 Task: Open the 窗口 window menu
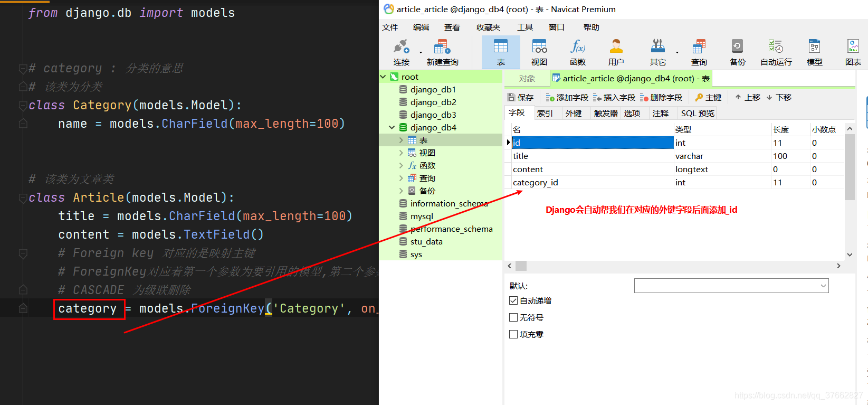[x=557, y=27]
